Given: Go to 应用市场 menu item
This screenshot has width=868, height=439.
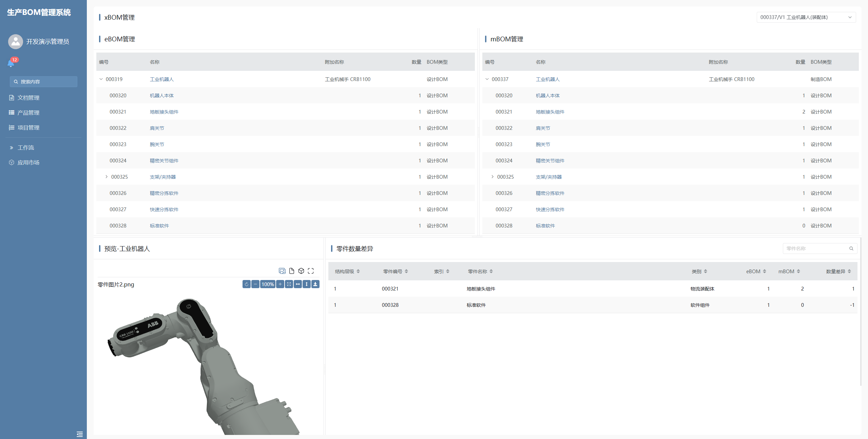Looking at the screenshot, I should 28,162.
